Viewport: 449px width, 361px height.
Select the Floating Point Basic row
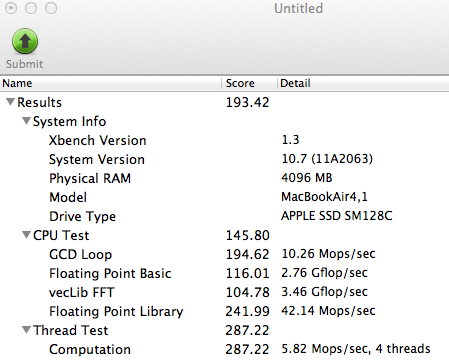tap(110, 273)
